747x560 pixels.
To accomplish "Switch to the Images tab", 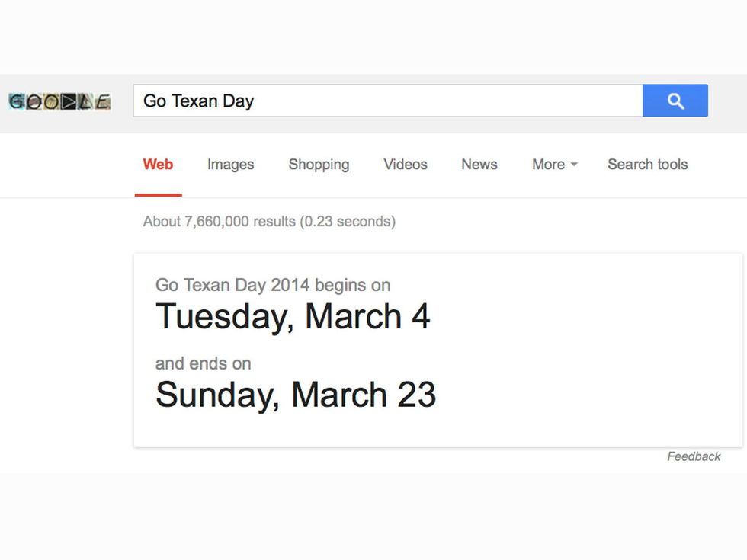I will click(230, 165).
